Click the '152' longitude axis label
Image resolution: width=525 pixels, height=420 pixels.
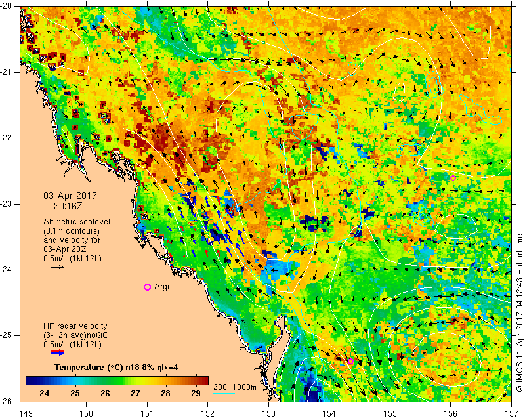pyautogui.click(x=208, y=414)
